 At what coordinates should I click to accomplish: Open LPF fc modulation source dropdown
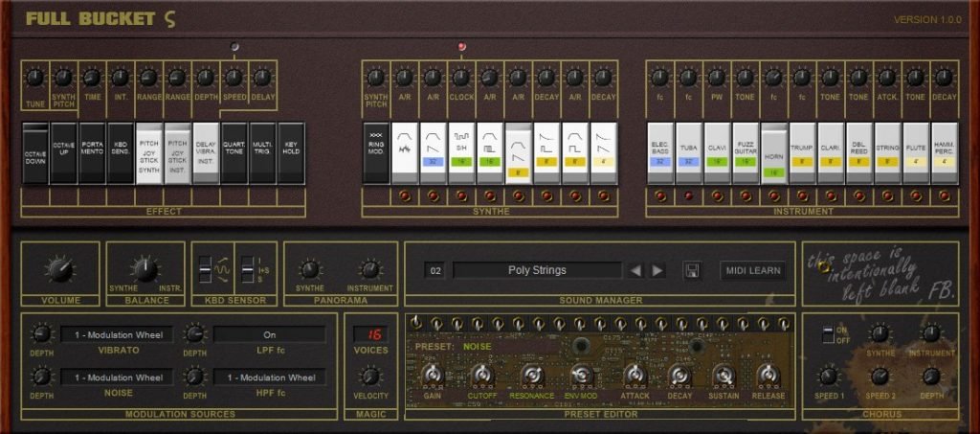coord(269,334)
